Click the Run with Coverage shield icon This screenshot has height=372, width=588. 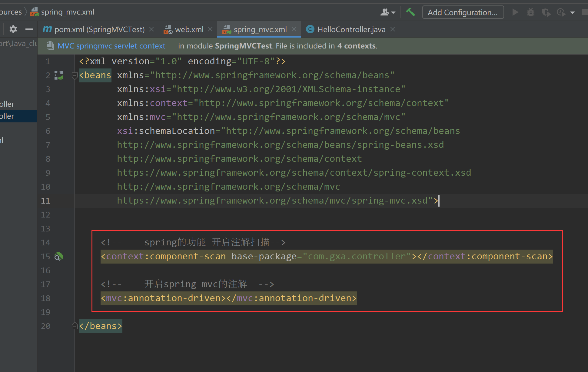coord(546,12)
